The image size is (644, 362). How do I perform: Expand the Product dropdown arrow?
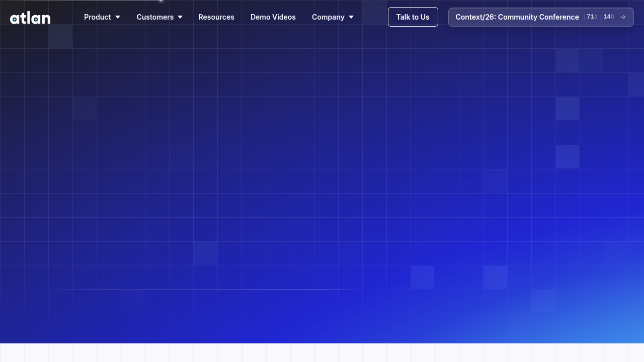pyautogui.click(x=118, y=17)
